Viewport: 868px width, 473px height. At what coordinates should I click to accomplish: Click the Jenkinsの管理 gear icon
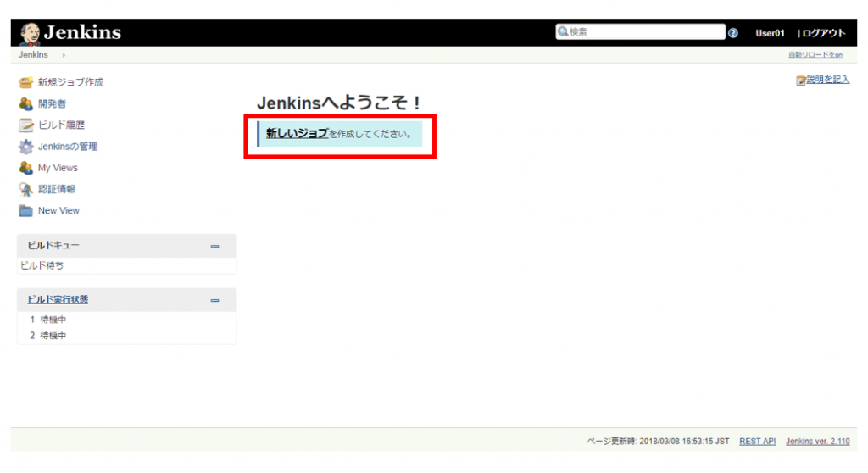click(25, 147)
